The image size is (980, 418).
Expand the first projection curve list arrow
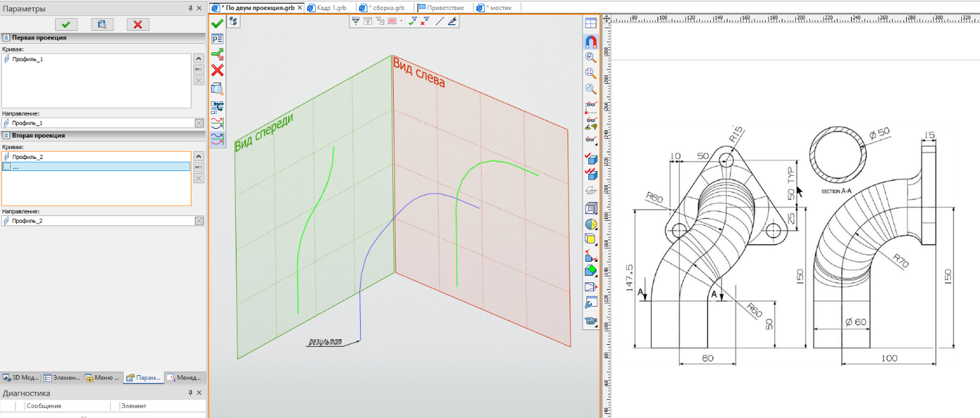click(x=199, y=58)
